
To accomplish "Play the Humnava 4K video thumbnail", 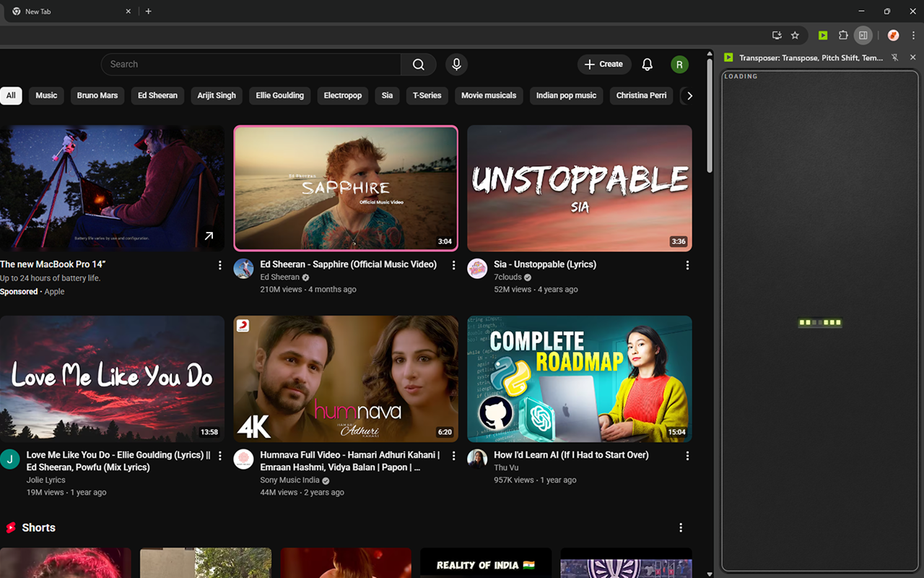I will coord(346,379).
